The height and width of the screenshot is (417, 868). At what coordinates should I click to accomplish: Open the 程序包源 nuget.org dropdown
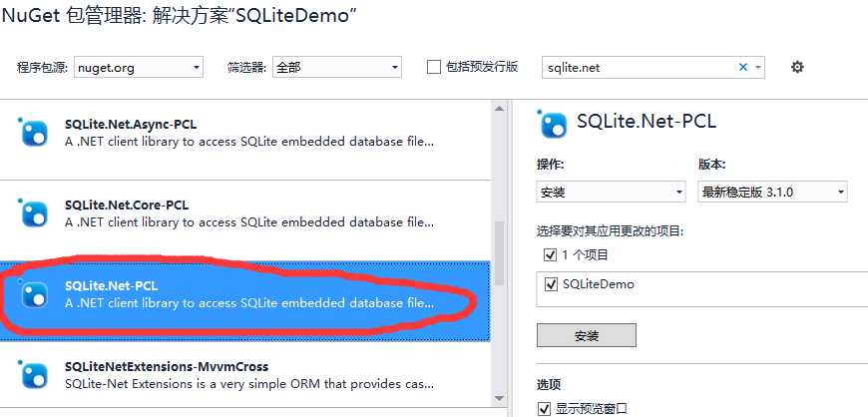139,68
